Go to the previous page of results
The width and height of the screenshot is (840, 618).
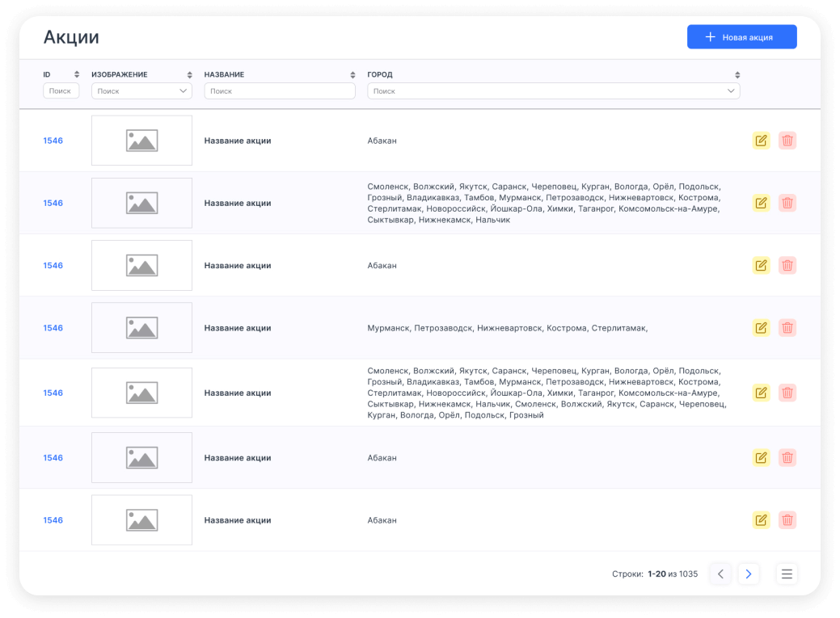point(720,574)
